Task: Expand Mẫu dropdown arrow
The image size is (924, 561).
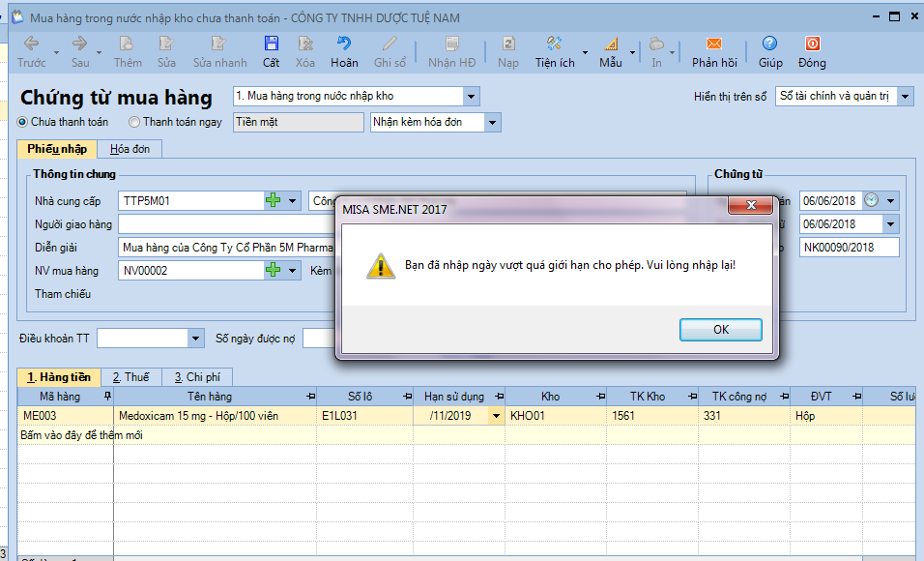Action: point(632,52)
